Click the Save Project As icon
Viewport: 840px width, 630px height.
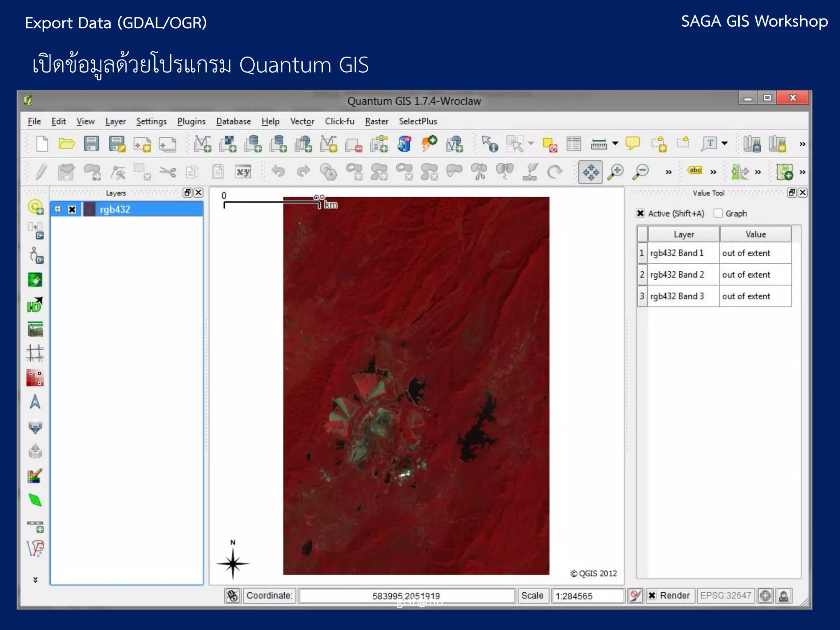coord(117,144)
